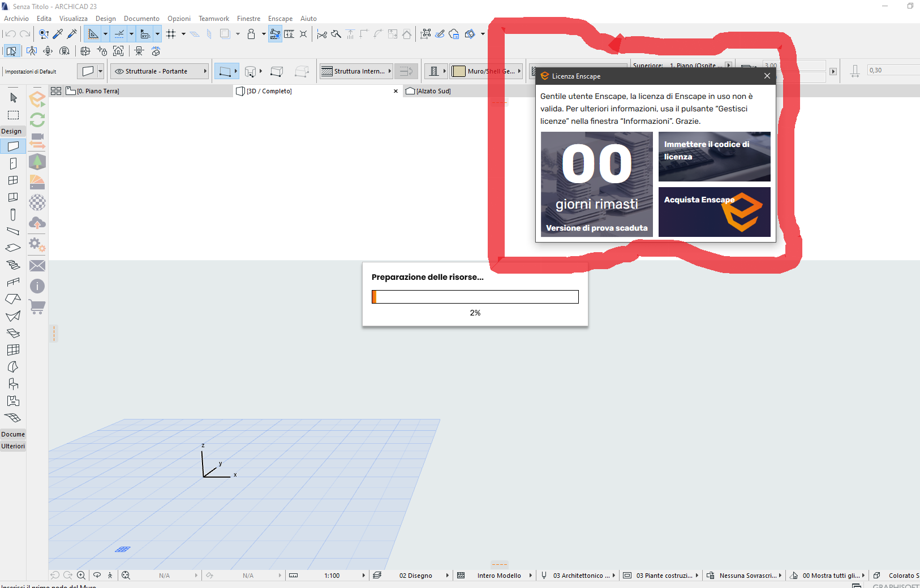The height and width of the screenshot is (588, 920).
Task: Open the Enscape material editor checker sphere icon
Action: (37, 202)
